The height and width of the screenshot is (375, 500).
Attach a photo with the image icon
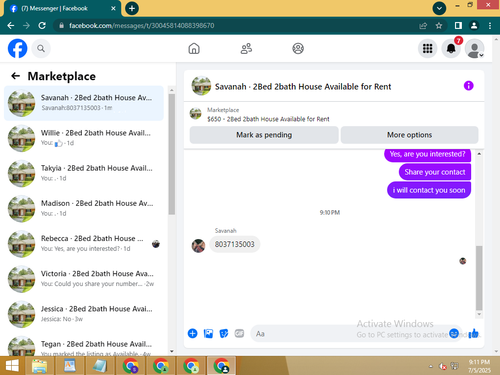coord(208,333)
